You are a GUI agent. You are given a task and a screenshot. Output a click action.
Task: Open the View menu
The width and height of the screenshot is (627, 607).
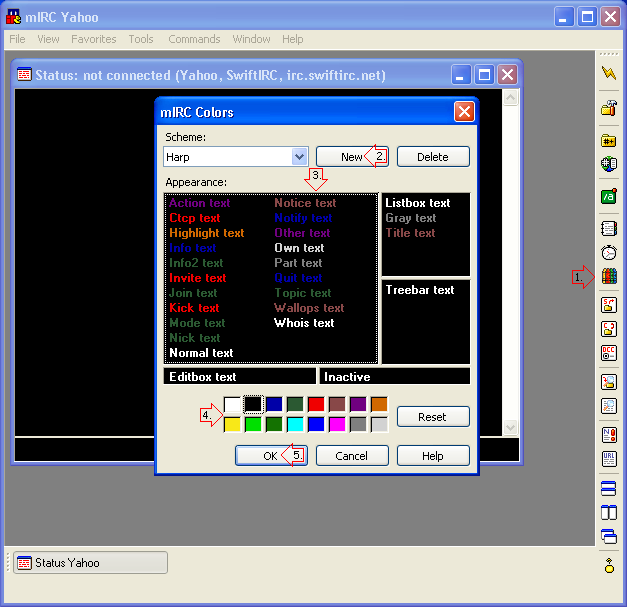click(48, 39)
